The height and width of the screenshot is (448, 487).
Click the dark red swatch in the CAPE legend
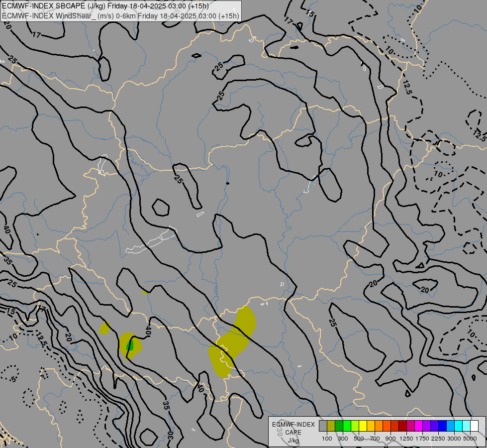coord(403,426)
